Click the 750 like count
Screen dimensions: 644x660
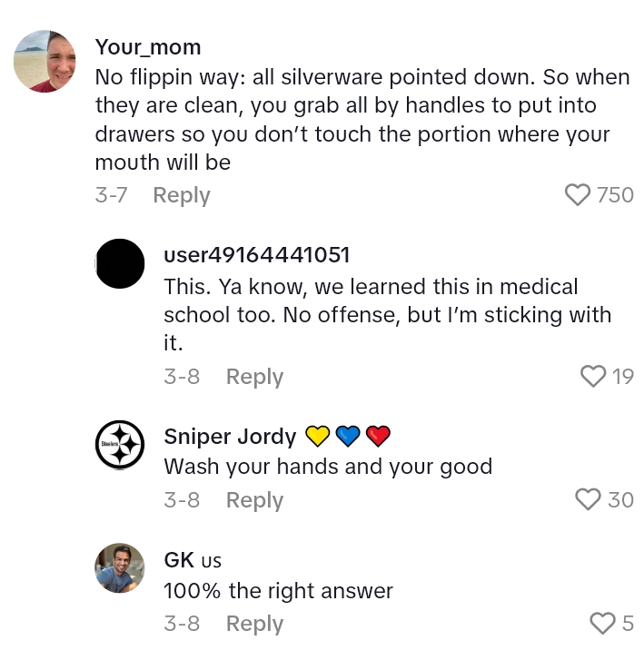[x=615, y=195]
